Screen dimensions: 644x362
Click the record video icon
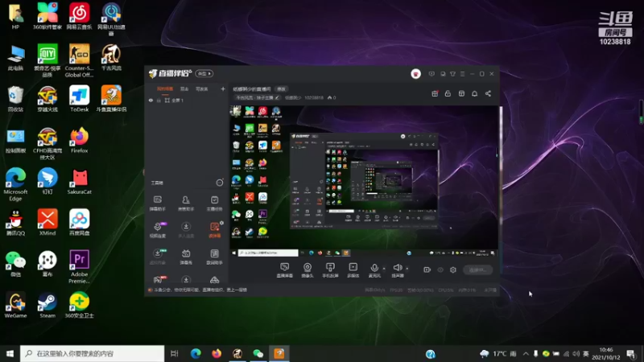[427, 269]
